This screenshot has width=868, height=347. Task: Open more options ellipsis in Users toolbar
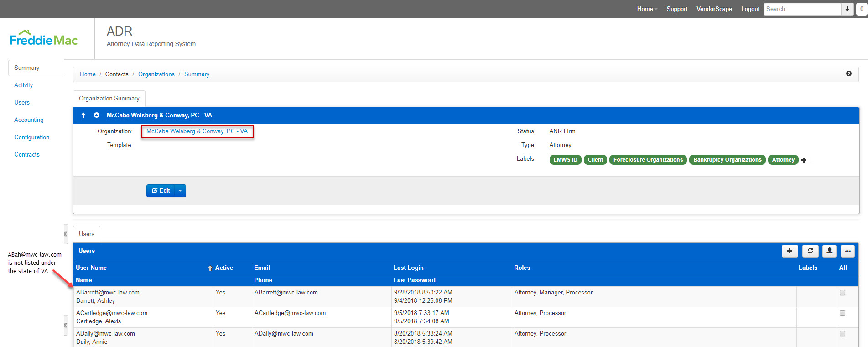847,251
